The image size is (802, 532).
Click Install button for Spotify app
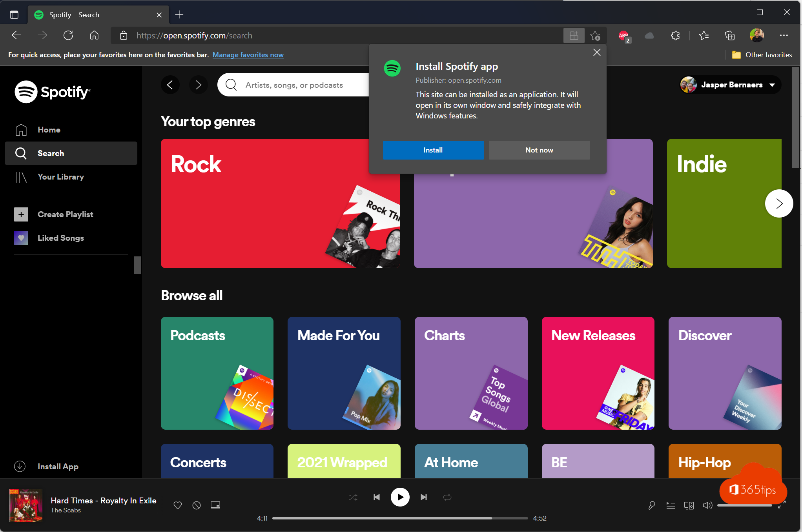coord(432,150)
